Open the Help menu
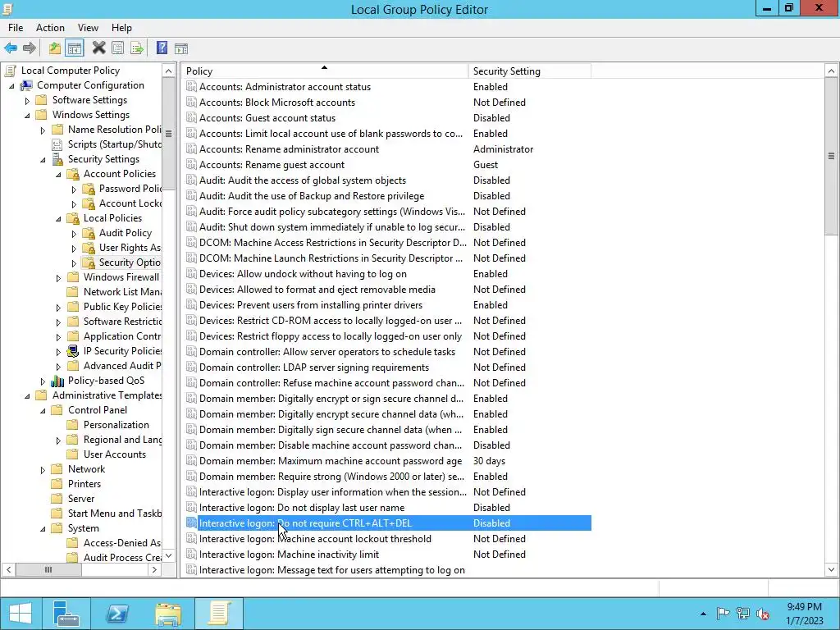The height and width of the screenshot is (630, 840). (121, 28)
